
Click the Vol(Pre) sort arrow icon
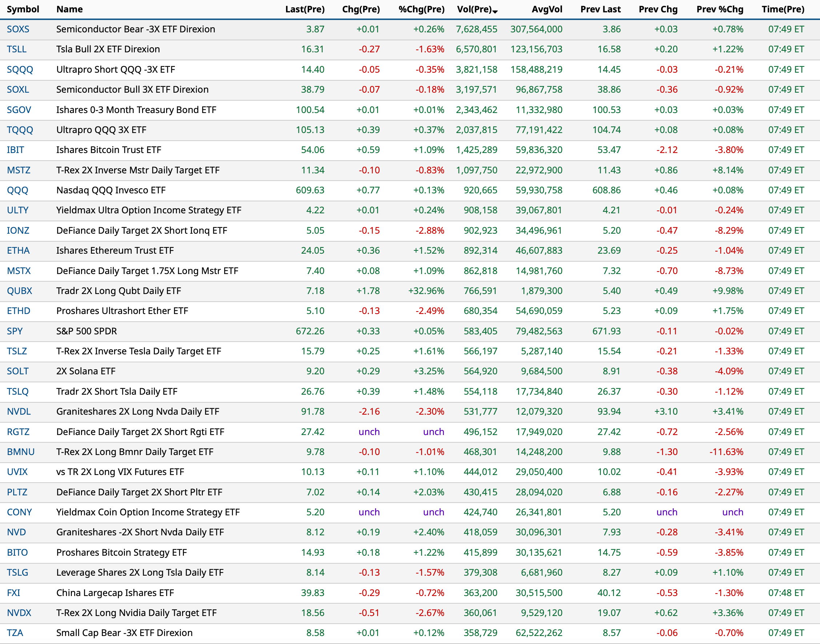495,12
